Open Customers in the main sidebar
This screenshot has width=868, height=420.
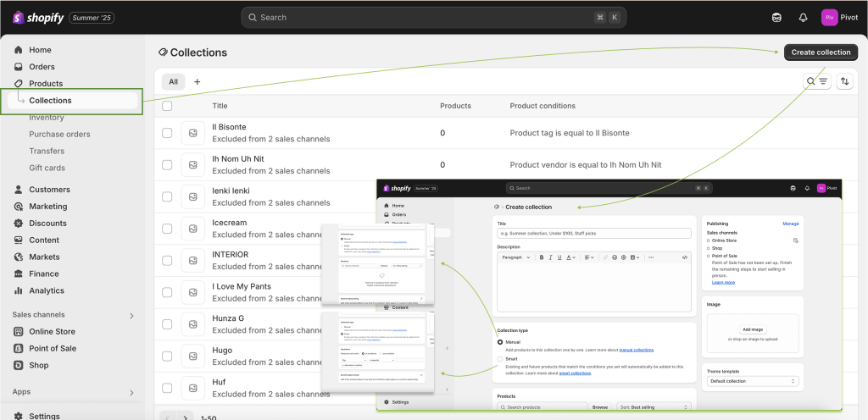(49, 189)
